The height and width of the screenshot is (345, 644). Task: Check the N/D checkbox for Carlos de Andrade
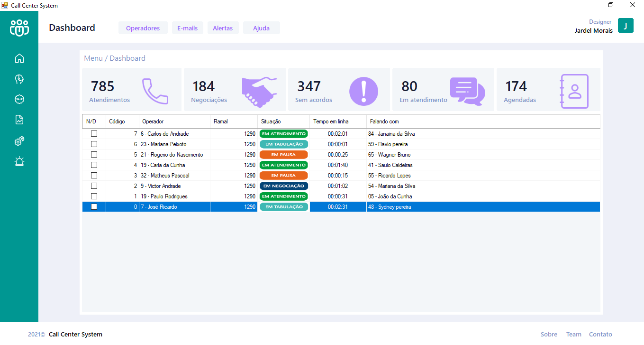coord(93,133)
